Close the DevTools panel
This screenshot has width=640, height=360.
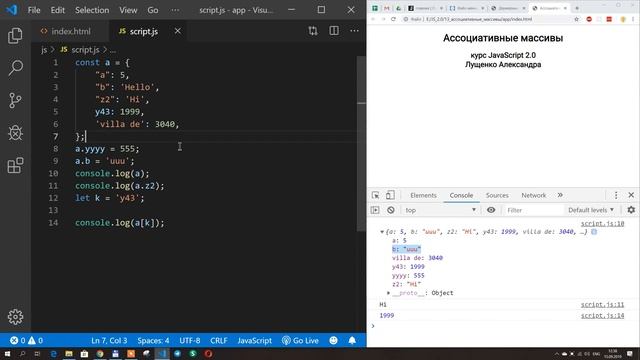click(631, 195)
